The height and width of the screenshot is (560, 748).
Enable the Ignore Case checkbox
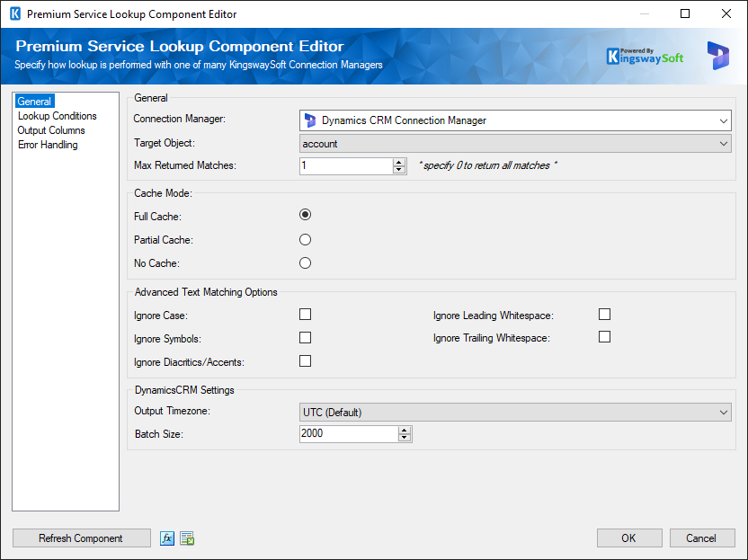306,315
